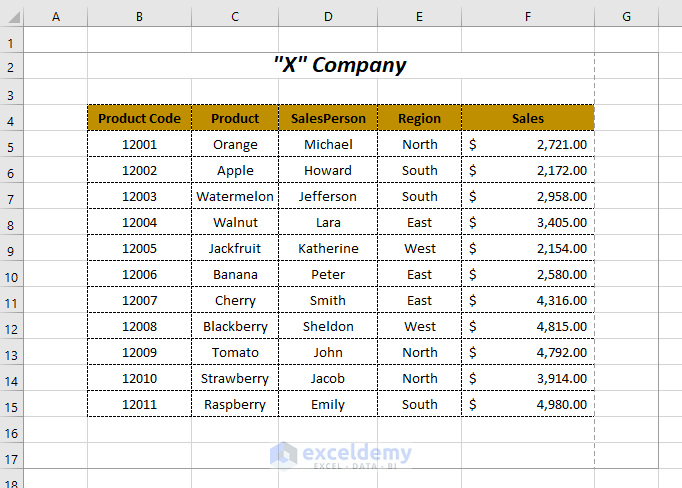
Task: Select the cell containing Watermelon
Action: click(x=235, y=196)
